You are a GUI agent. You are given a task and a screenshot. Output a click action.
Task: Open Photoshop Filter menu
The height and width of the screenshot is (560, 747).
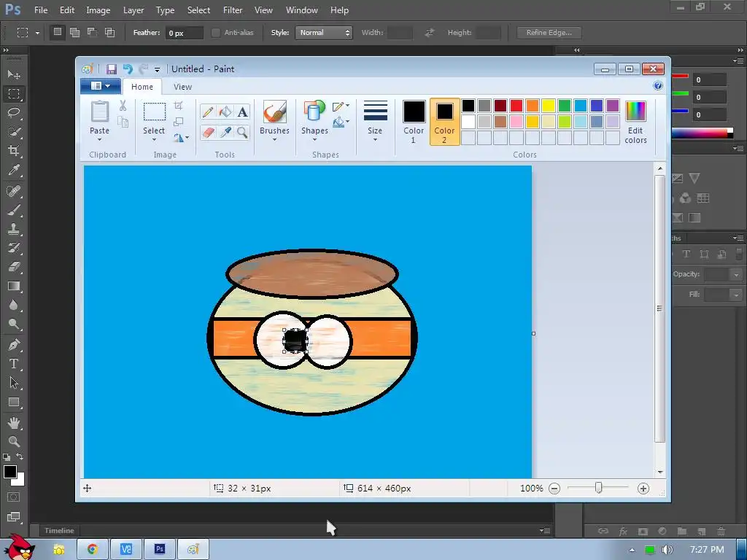(233, 10)
